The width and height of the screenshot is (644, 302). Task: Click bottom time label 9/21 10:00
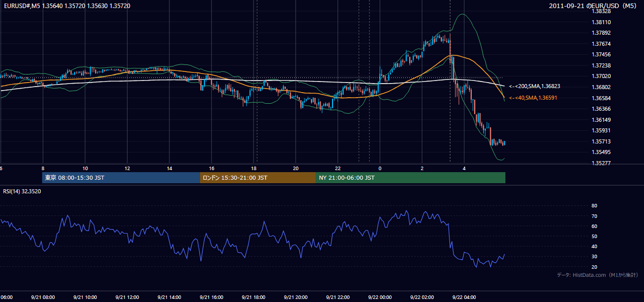85,297
